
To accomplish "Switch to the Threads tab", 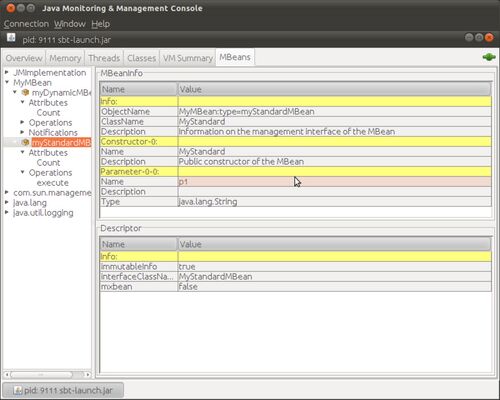I will tap(104, 58).
